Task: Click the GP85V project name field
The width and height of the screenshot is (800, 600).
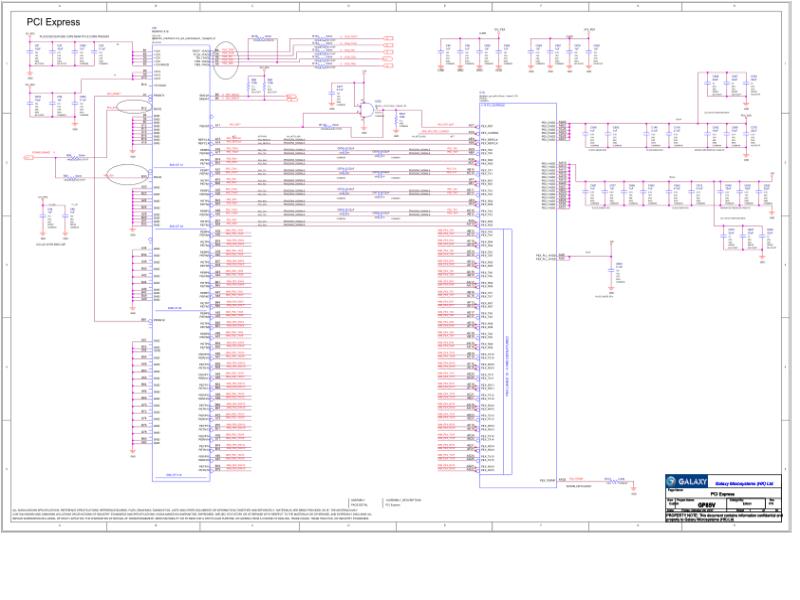Action: point(706,505)
